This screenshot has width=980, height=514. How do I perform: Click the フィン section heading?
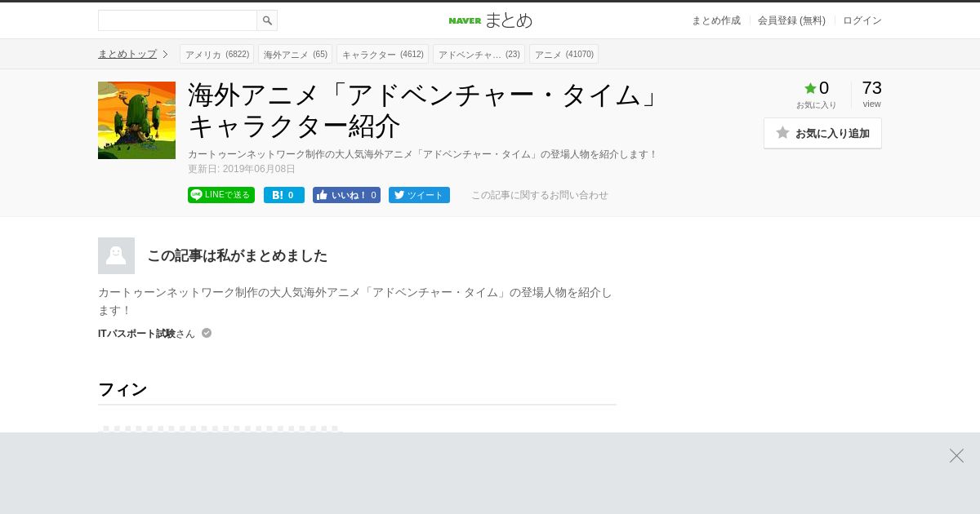(x=122, y=389)
